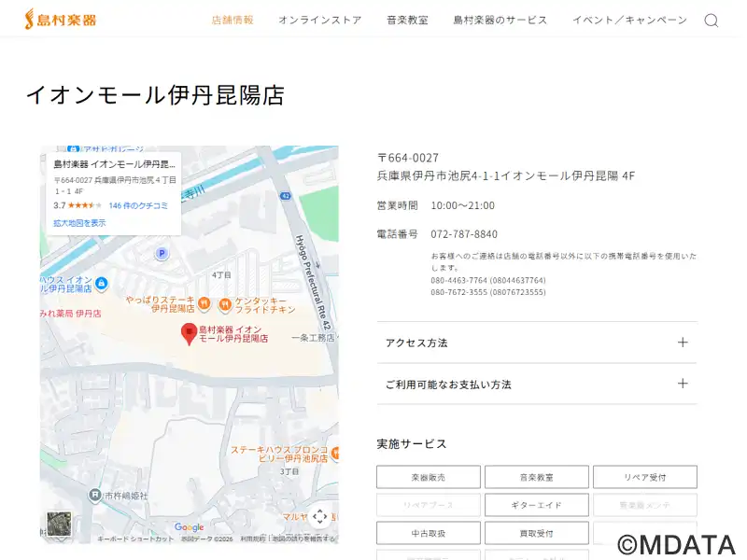Open キーボード ショートカット on map
747x560 pixels.
point(135,539)
